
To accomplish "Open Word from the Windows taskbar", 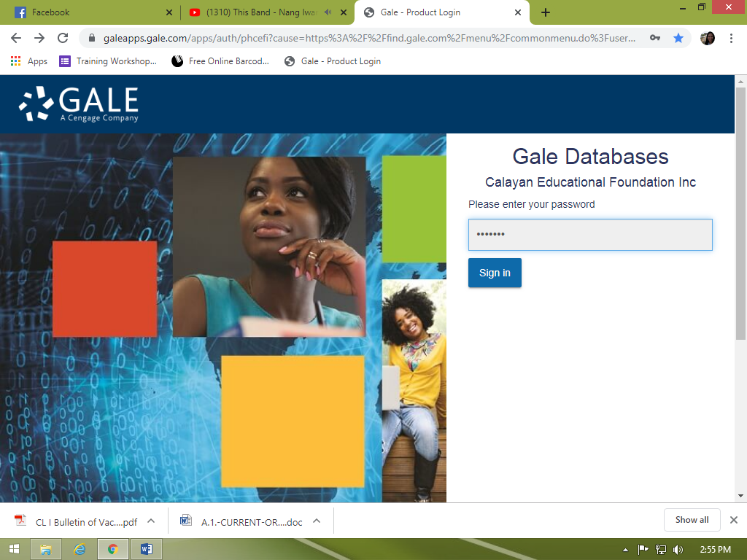I will point(146,549).
